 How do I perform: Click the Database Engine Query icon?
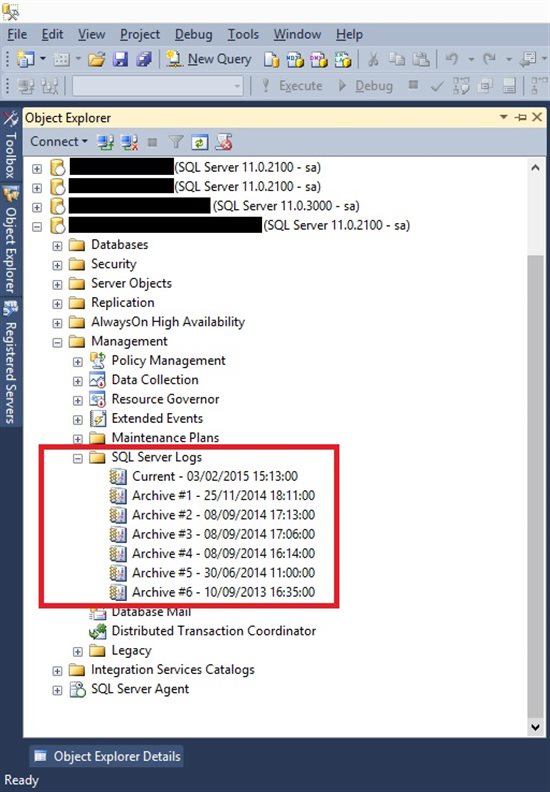click(x=271, y=60)
